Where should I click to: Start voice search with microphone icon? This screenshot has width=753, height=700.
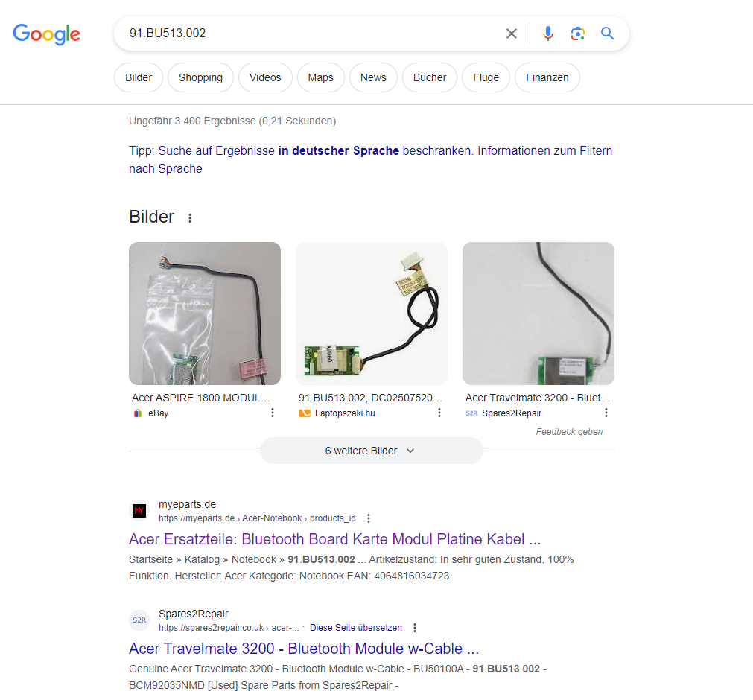(548, 33)
